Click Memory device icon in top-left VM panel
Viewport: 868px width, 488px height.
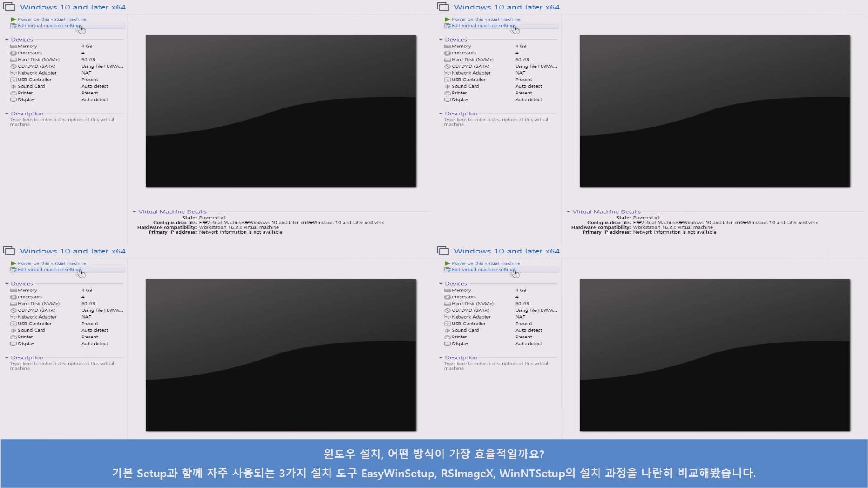(14, 47)
